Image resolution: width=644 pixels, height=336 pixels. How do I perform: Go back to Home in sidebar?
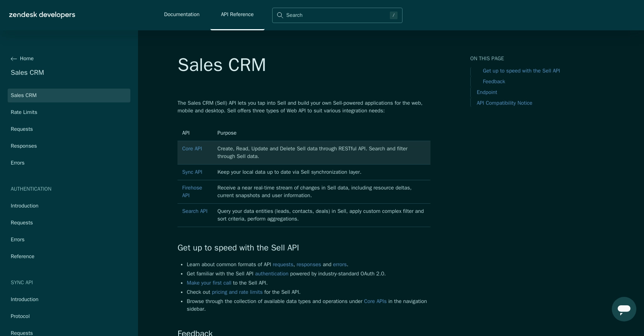pyautogui.click(x=27, y=59)
